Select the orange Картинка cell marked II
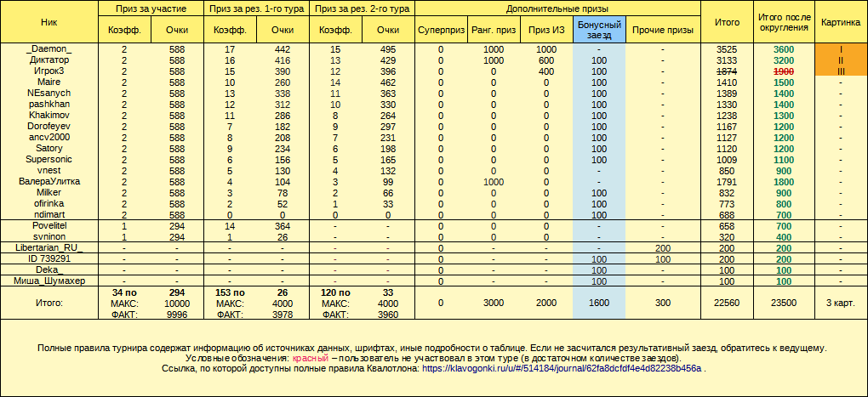 tap(841, 60)
